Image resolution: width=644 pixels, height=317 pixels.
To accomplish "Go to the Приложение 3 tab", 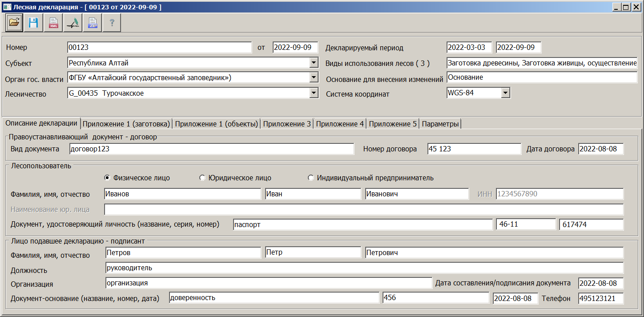I will click(x=287, y=124).
